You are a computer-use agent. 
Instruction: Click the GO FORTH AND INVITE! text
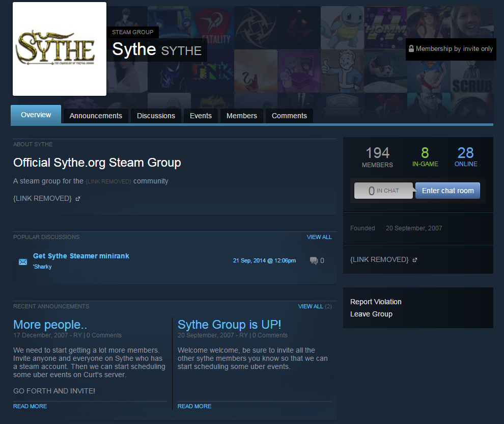[54, 391]
